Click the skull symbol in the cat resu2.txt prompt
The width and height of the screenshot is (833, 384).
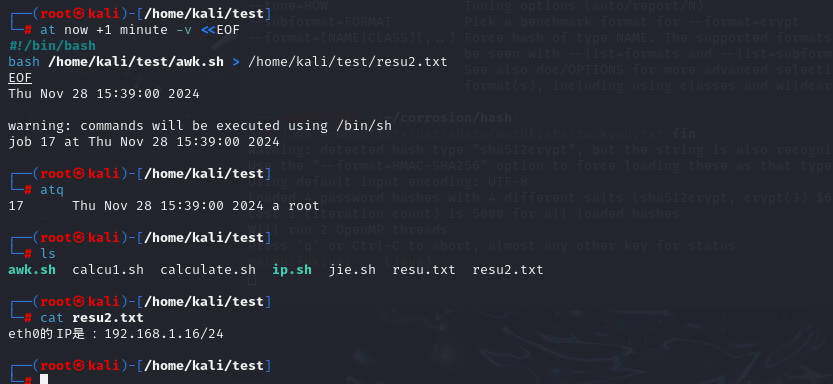pyautogui.click(x=79, y=302)
